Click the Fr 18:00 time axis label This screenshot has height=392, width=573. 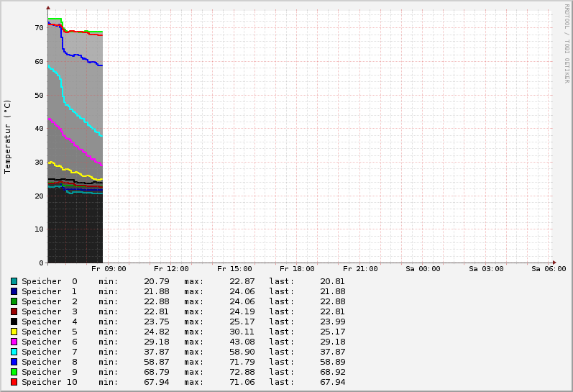pyautogui.click(x=297, y=269)
